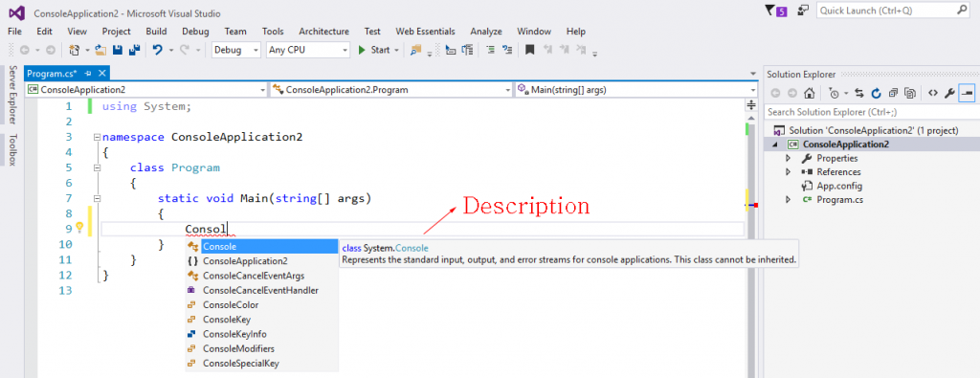Click the Start debugging button

[x=374, y=50]
